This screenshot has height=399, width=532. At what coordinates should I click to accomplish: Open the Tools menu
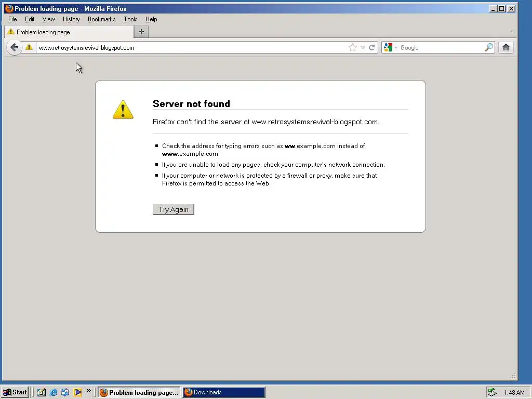pos(130,19)
